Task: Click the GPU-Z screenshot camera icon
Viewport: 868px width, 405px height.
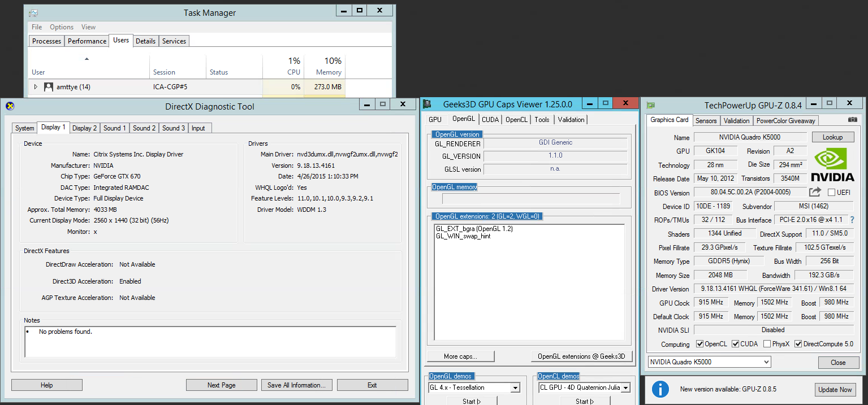Action: (853, 120)
